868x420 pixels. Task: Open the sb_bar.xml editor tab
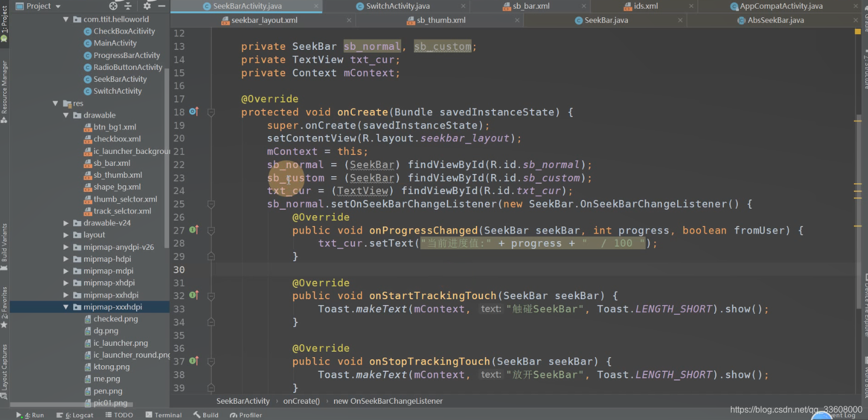coord(531,6)
